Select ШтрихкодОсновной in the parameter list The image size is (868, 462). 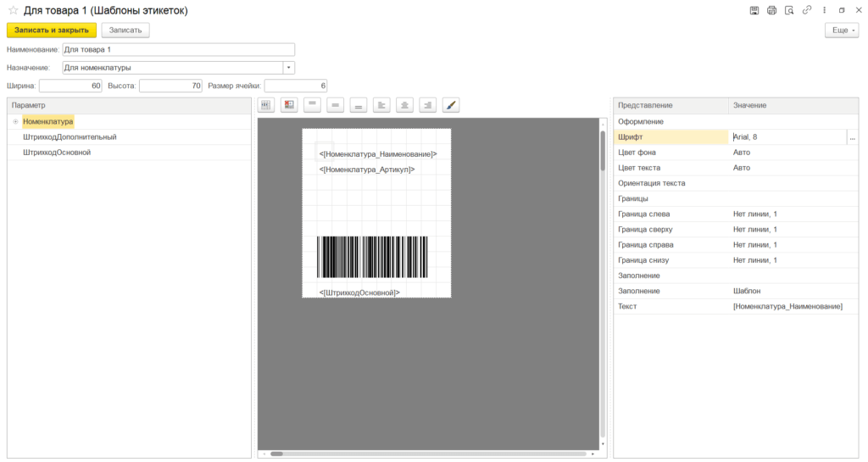click(x=57, y=153)
